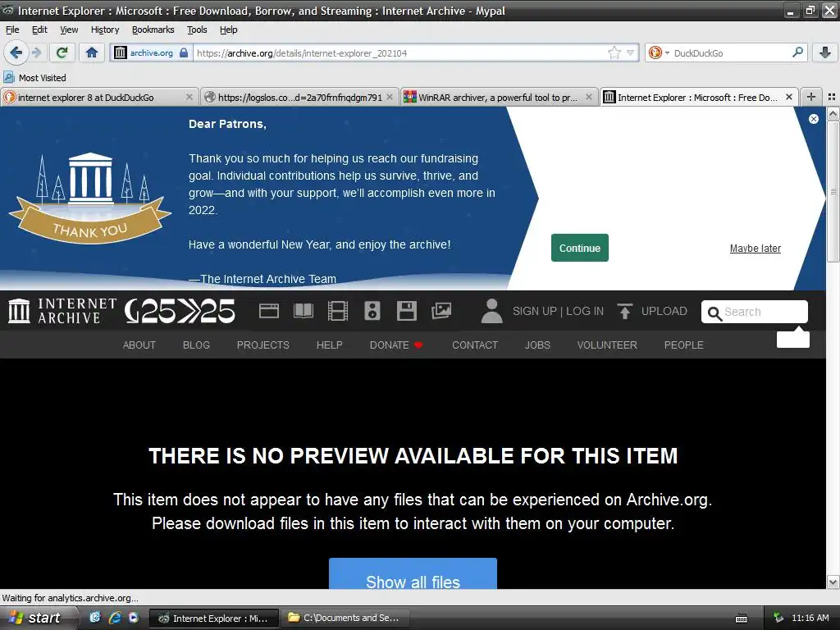Open the HELP nav link
Screen dimensions: 840x630
pyautogui.click(x=329, y=345)
